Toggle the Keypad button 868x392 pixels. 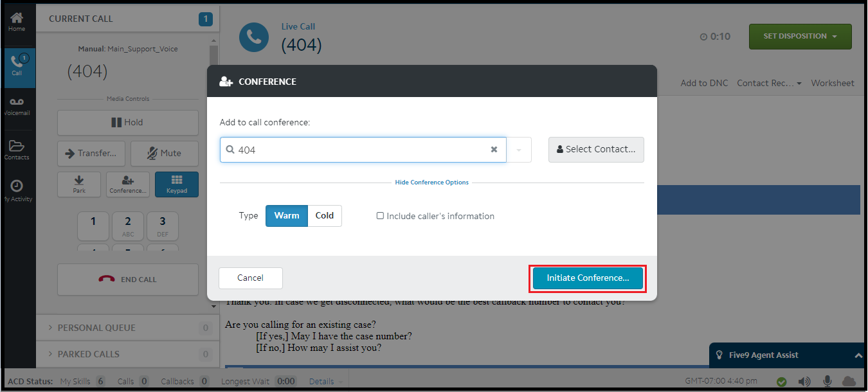177,184
